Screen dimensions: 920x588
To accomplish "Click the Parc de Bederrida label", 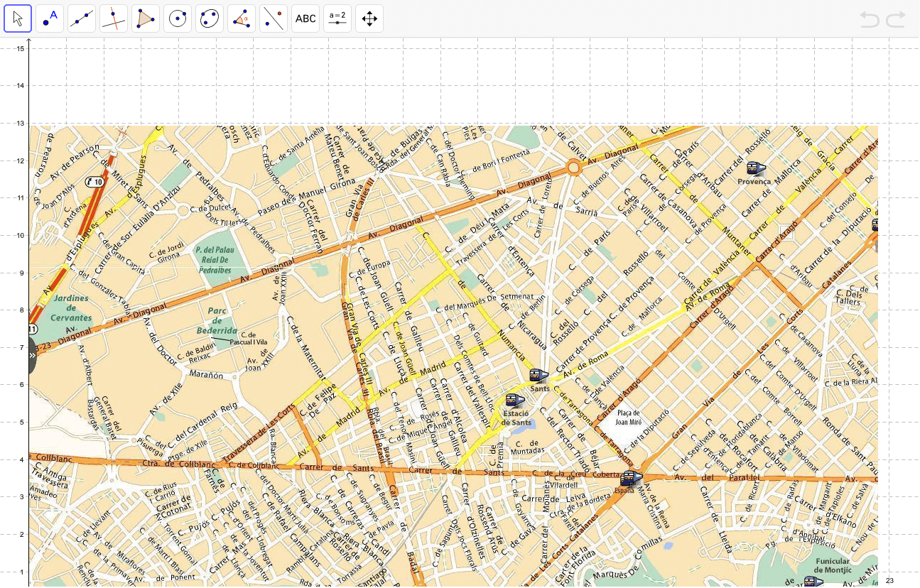I will click(x=217, y=320).
